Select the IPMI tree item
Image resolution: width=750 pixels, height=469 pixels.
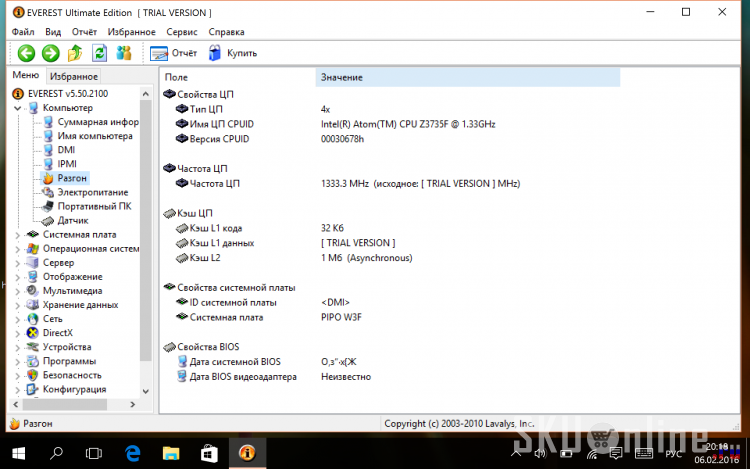pyautogui.click(x=67, y=164)
